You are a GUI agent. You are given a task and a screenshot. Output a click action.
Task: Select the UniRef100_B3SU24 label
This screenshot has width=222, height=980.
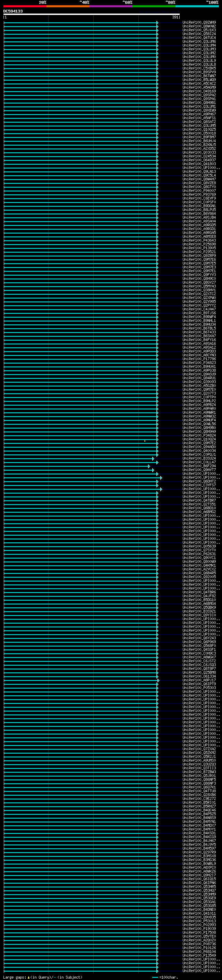pyautogui.click(x=199, y=459)
